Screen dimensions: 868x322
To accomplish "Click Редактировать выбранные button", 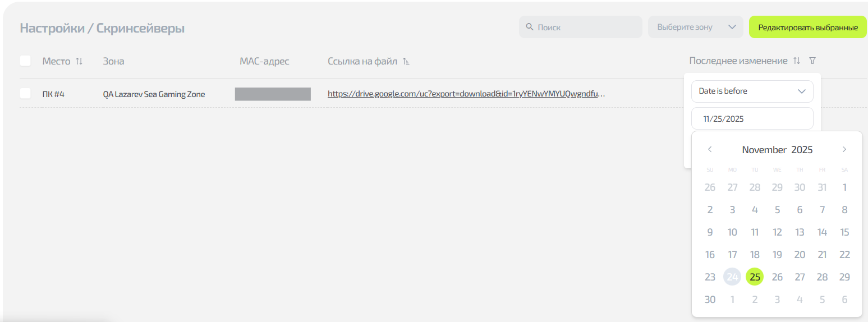I will coord(808,27).
